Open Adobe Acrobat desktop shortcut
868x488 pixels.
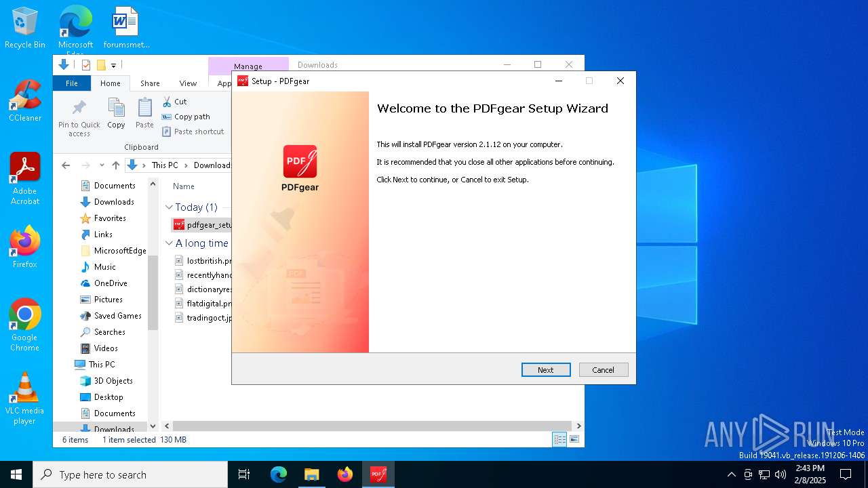[25, 179]
